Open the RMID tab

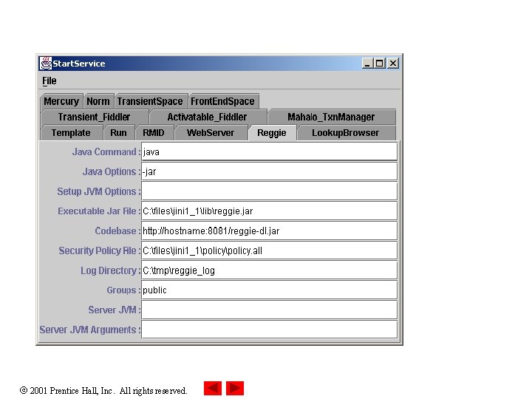click(x=154, y=133)
